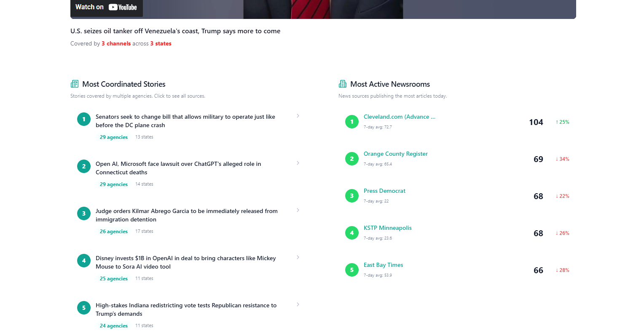644x333 pixels.
Task: Click rank 3 badge of the Abrego Garcia story
Action: coord(84,213)
